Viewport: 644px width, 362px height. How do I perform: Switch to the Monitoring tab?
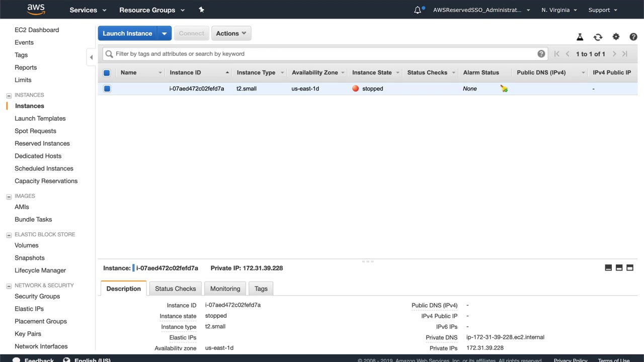[x=225, y=289]
